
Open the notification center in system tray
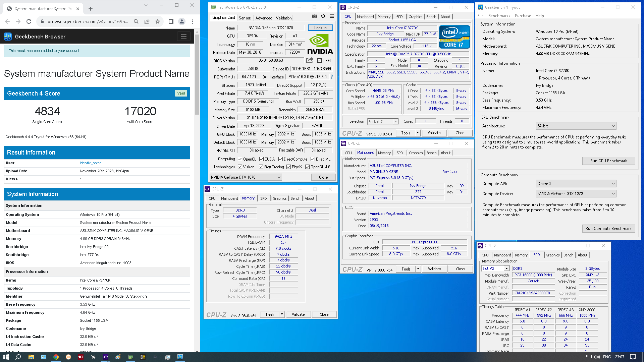pos(633,357)
